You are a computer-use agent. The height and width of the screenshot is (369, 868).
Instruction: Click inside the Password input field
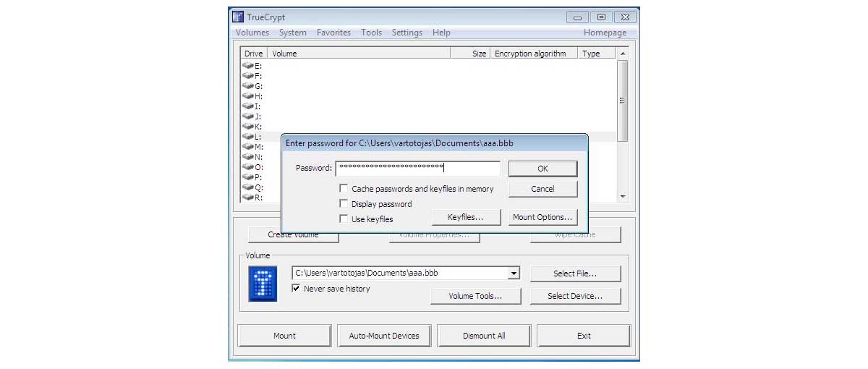418,168
